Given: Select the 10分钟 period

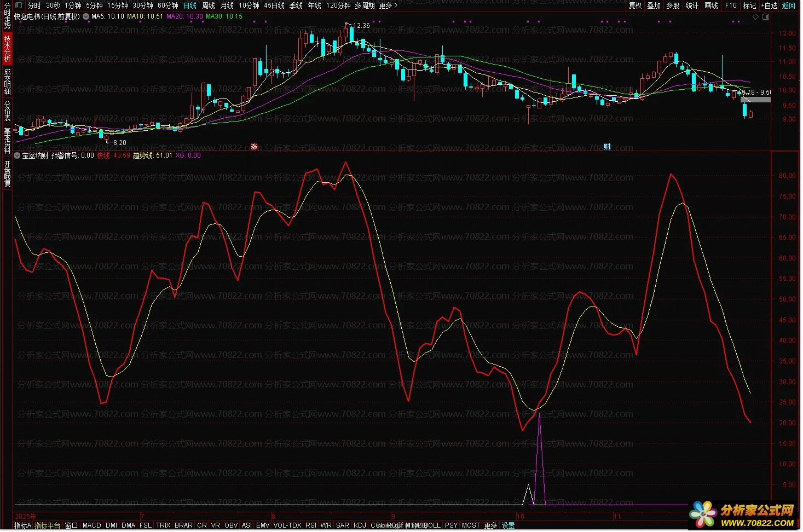Looking at the screenshot, I should (249, 5).
